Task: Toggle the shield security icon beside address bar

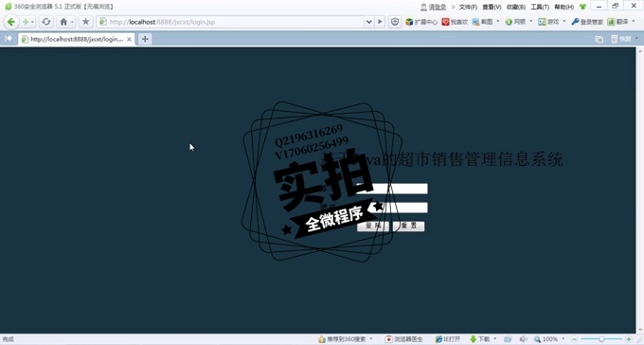Action: tap(395, 22)
